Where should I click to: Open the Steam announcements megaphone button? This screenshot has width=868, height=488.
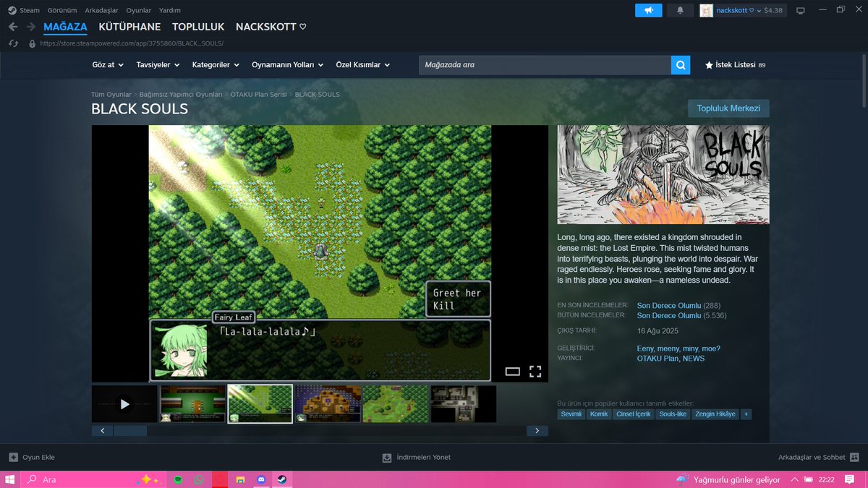648,10
